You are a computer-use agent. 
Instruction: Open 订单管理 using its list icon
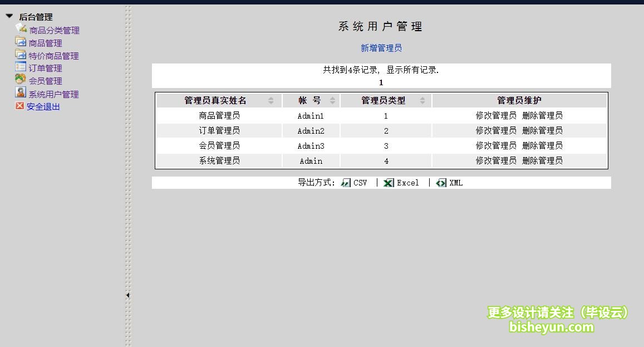(x=21, y=67)
